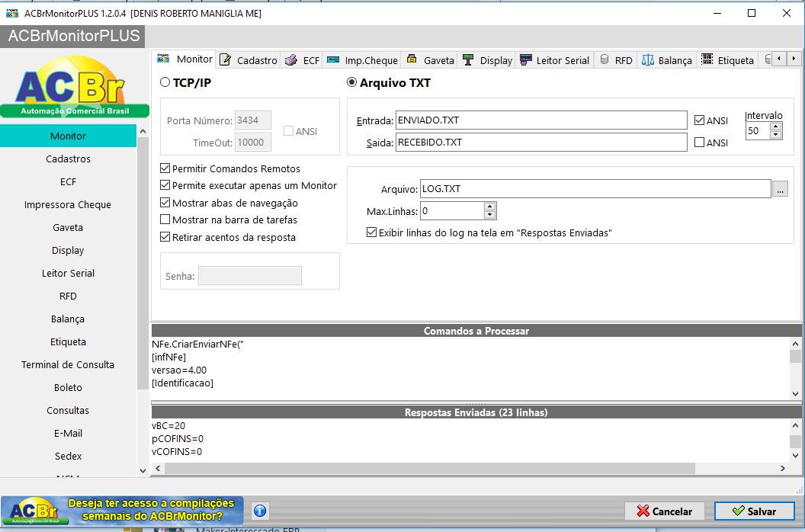Click the Balança tab scale icon
The image size is (805, 532).
648,60
